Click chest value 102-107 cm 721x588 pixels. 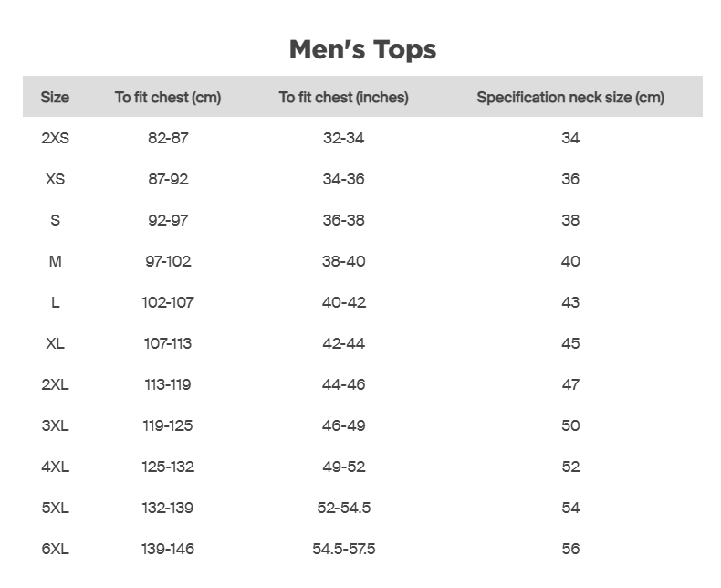pyautogui.click(x=168, y=302)
